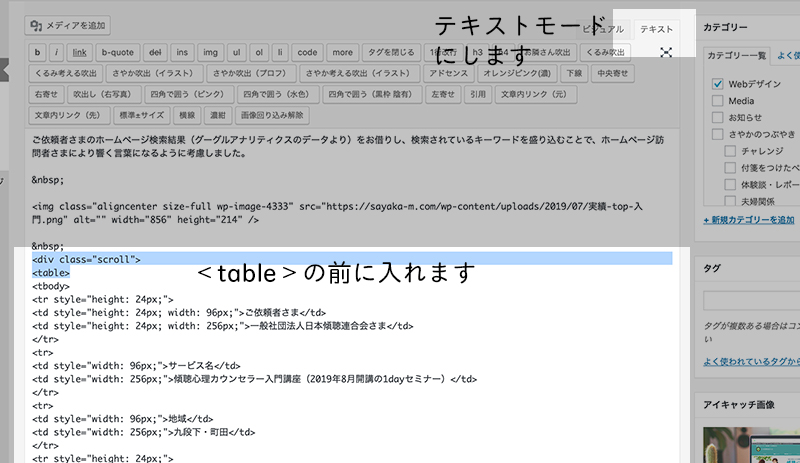Click the line containing サービス名 td

click(x=136, y=365)
